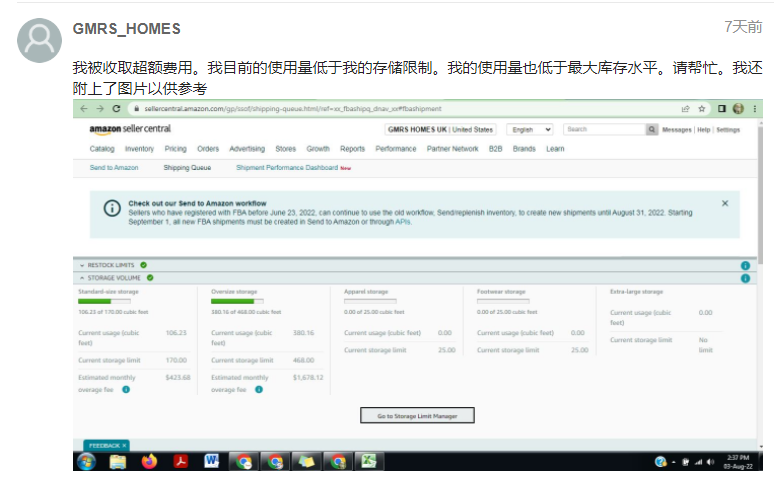Open the Reports menu
Image resolution: width=782 pixels, height=496 pixels.
(352, 149)
